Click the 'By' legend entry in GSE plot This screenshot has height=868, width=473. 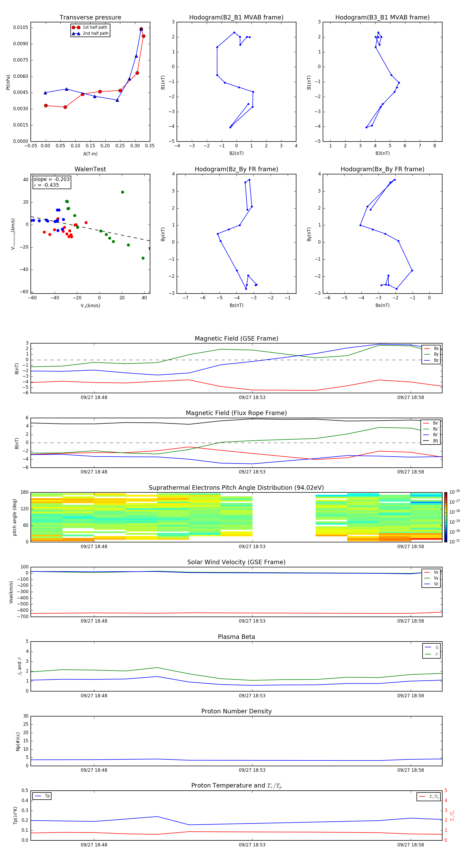[431, 355]
